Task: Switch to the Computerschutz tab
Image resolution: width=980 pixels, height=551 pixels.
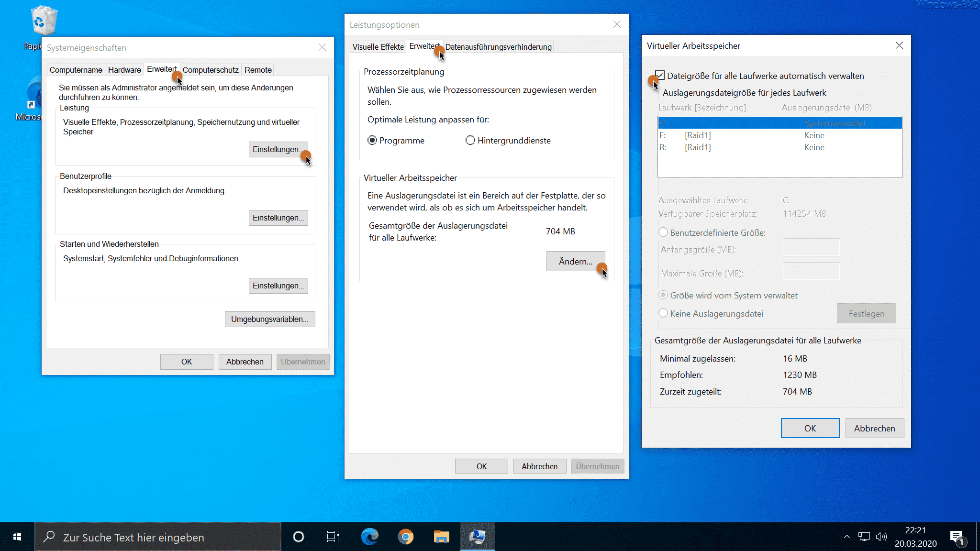Action: pyautogui.click(x=211, y=70)
